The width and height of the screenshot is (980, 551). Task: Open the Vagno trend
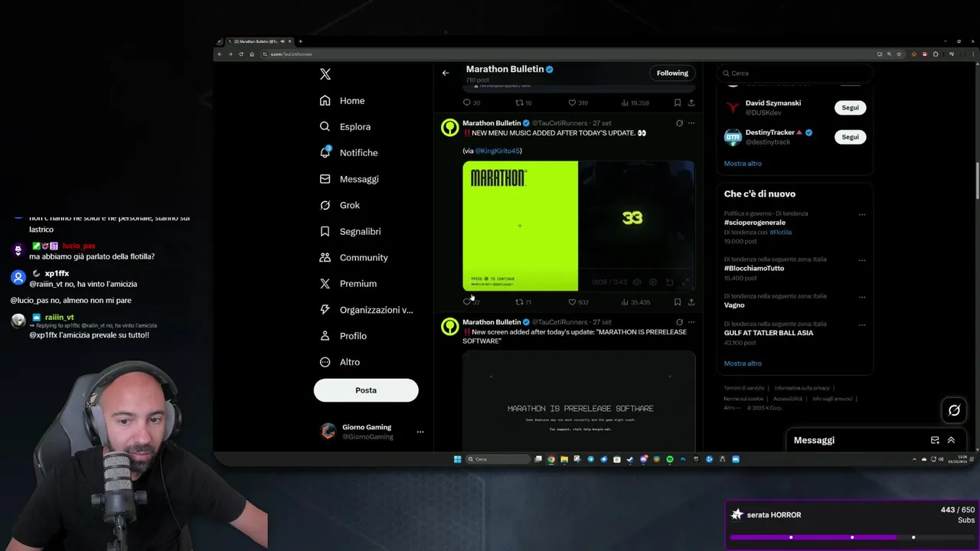pos(734,305)
